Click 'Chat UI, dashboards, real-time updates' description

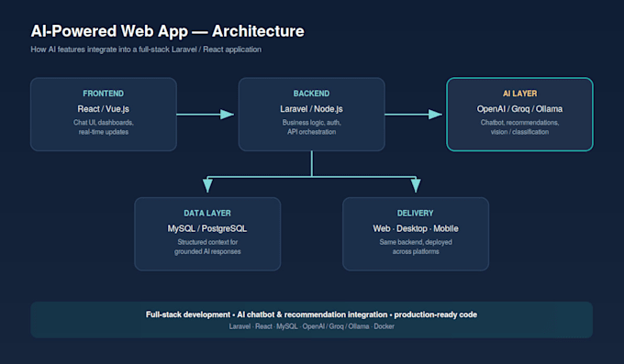pos(104,127)
